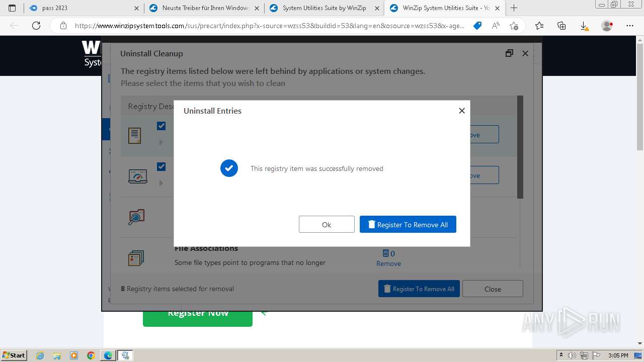Open the Settings and more menu
This screenshot has width=644, height=362.
click(630, 26)
